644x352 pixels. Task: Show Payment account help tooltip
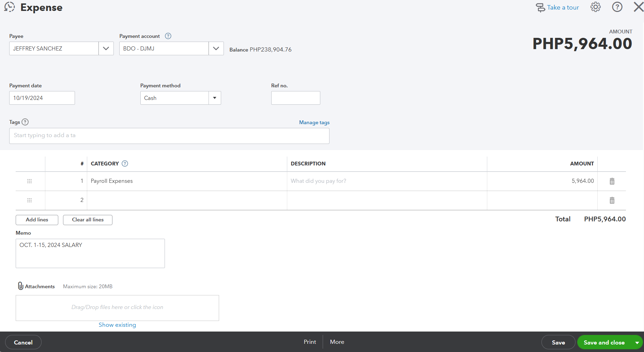point(168,36)
